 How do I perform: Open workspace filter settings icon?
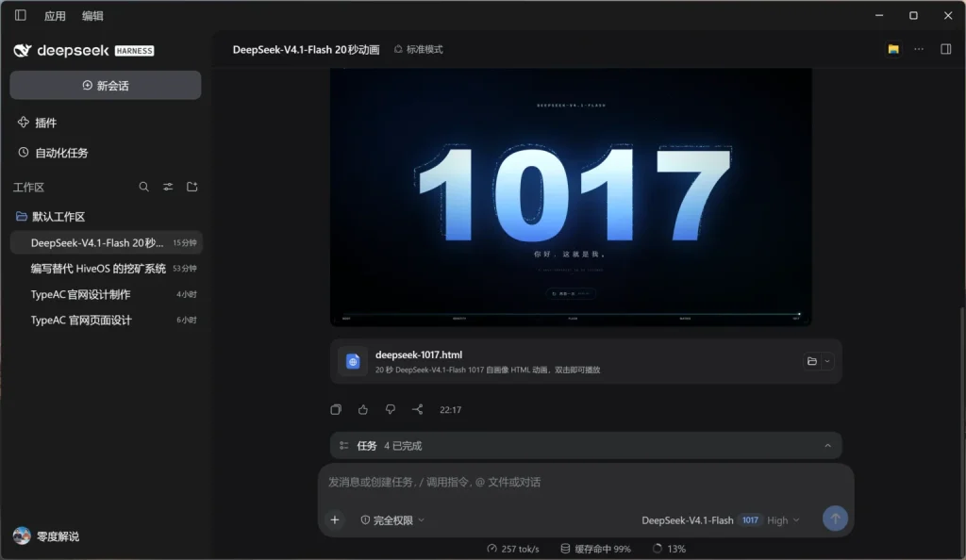point(168,187)
